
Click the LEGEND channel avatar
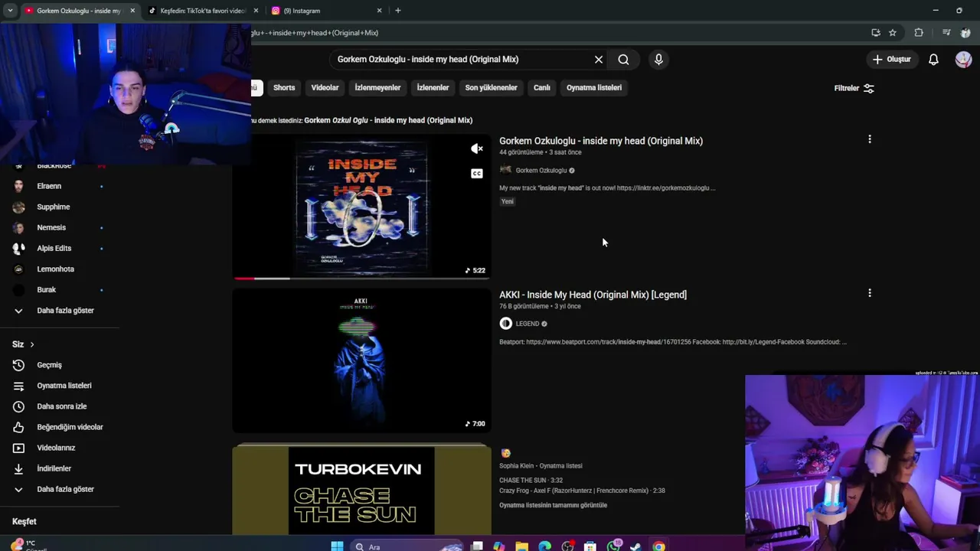[x=505, y=324]
